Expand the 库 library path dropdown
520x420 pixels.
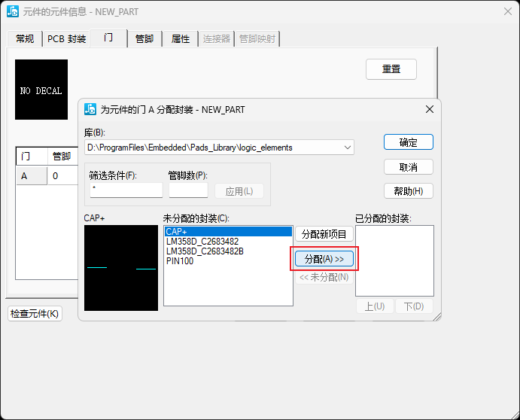click(x=346, y=148)
